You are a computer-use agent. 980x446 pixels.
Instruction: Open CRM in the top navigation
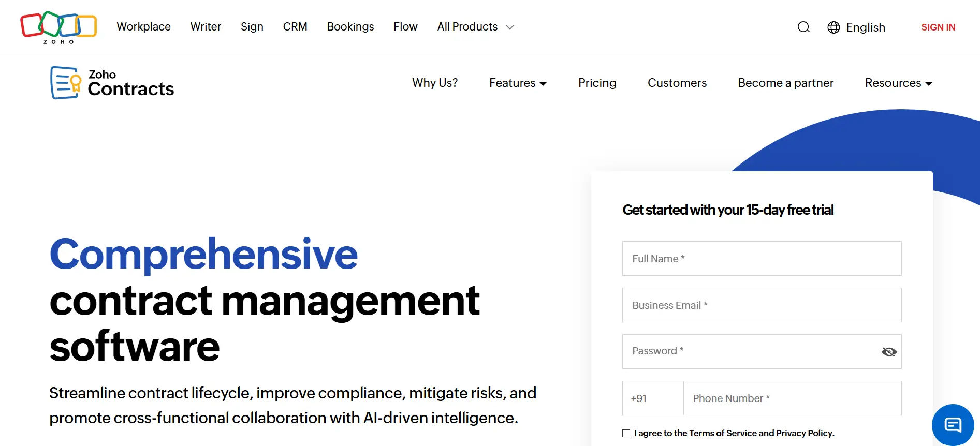[295, 27]
